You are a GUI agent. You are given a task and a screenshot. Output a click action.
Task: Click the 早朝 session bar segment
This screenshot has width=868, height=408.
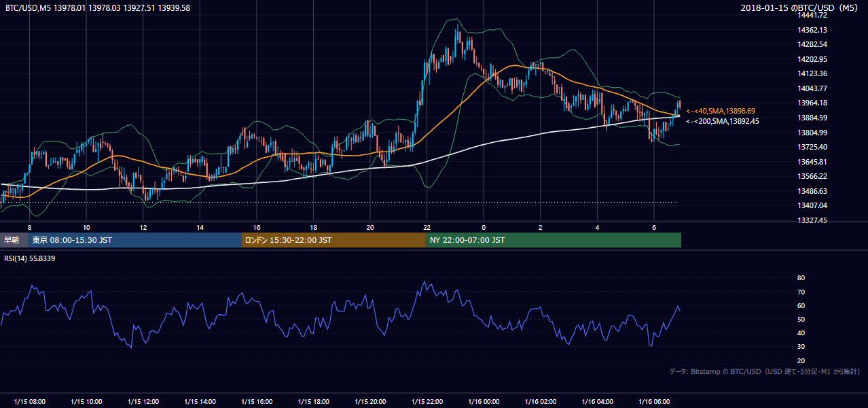(14, 240)
